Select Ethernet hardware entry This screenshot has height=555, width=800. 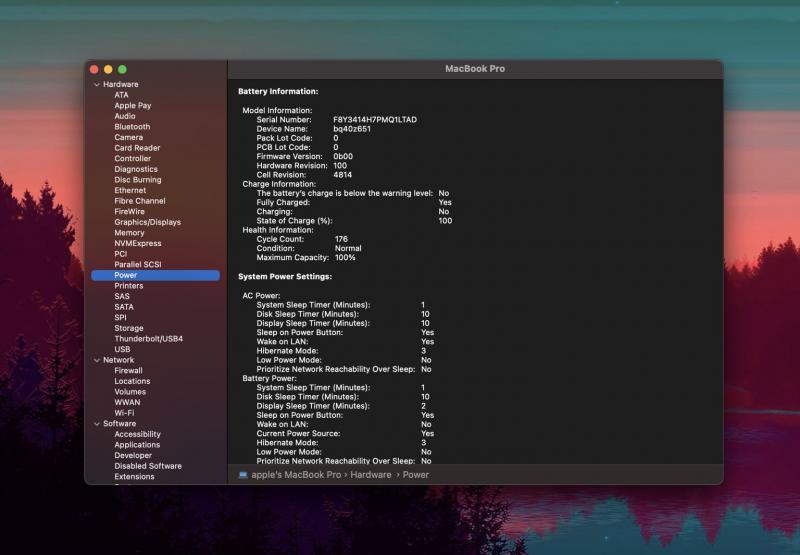(x=130, y=190)
